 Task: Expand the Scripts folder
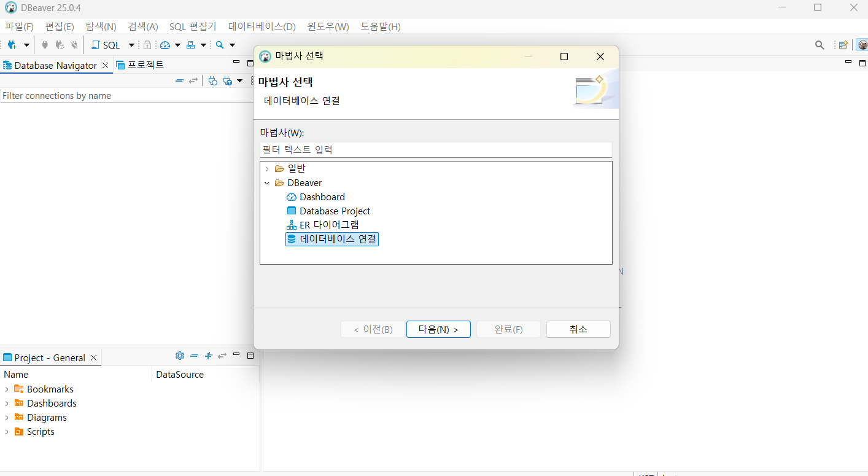click(7, 432)
